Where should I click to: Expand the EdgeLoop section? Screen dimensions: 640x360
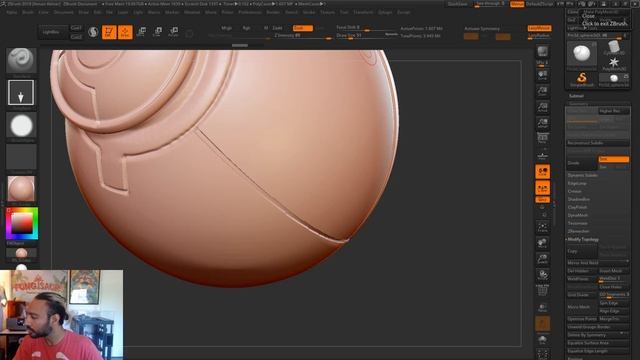[577, 183]
